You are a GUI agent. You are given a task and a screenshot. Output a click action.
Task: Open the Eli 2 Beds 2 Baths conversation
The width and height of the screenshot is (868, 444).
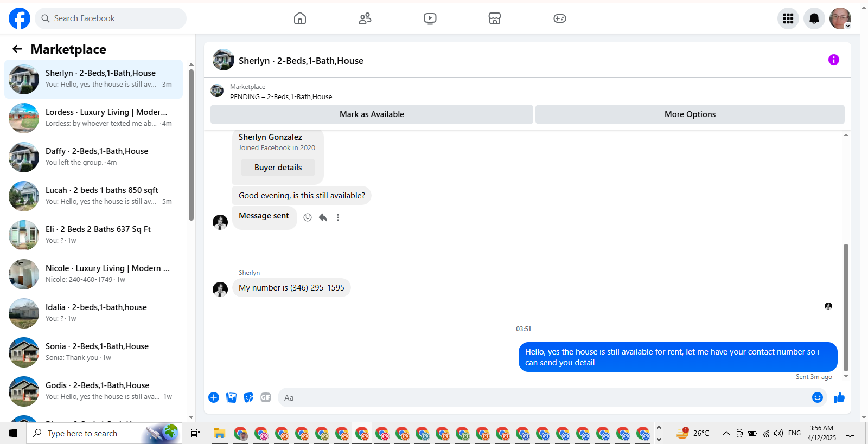pos(93,235)
